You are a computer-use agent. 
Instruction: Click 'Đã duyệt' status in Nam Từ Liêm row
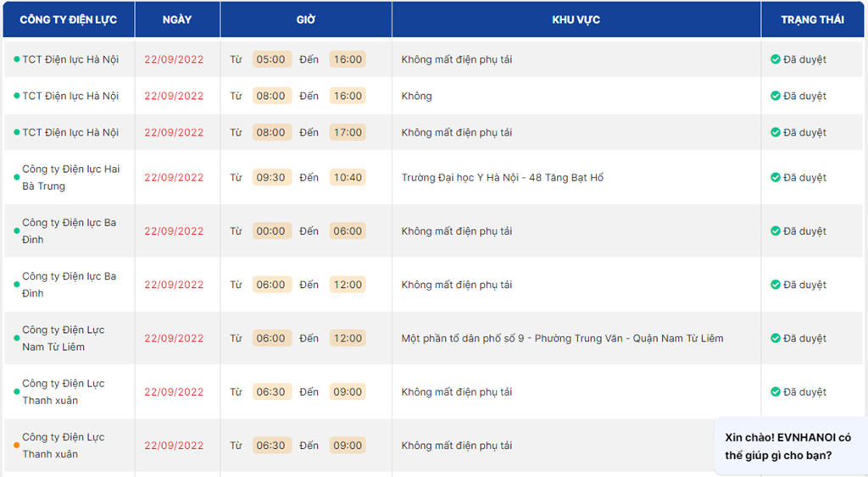pyautogui.click(x=804, y=338)
